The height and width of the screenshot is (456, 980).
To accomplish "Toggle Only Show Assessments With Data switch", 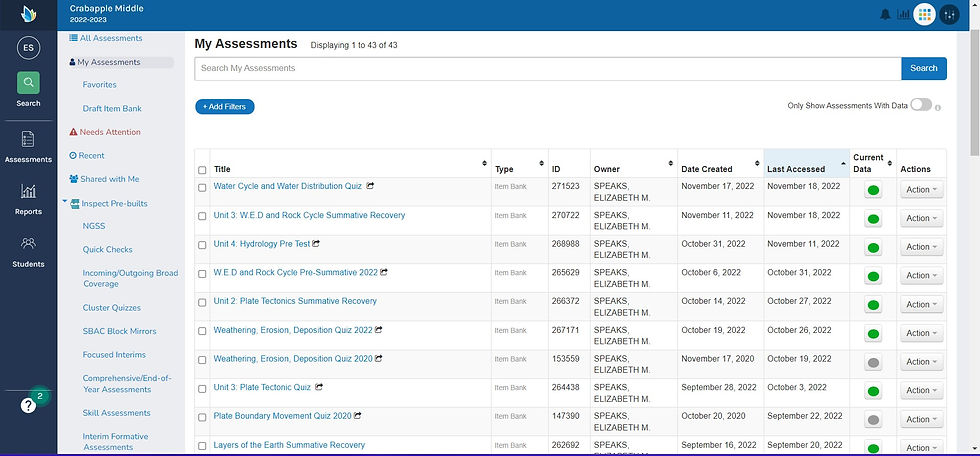I will (x=921, y=105).
